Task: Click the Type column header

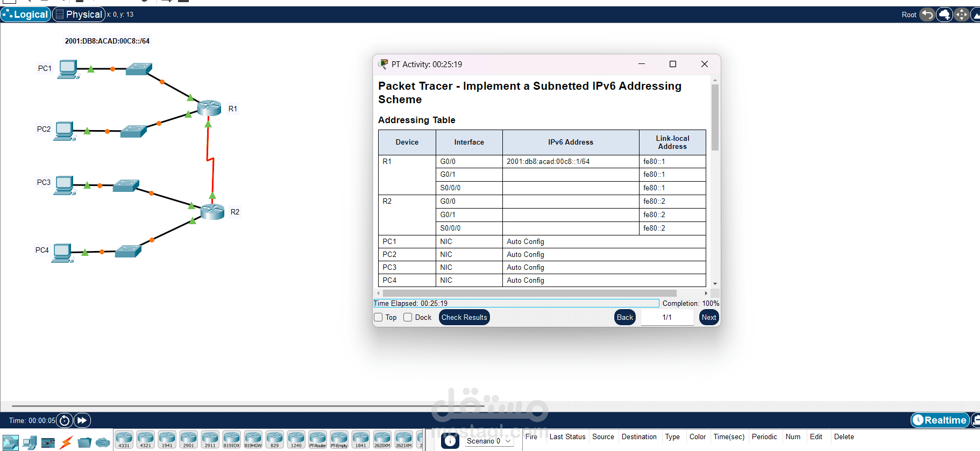Action: (672, 436)
